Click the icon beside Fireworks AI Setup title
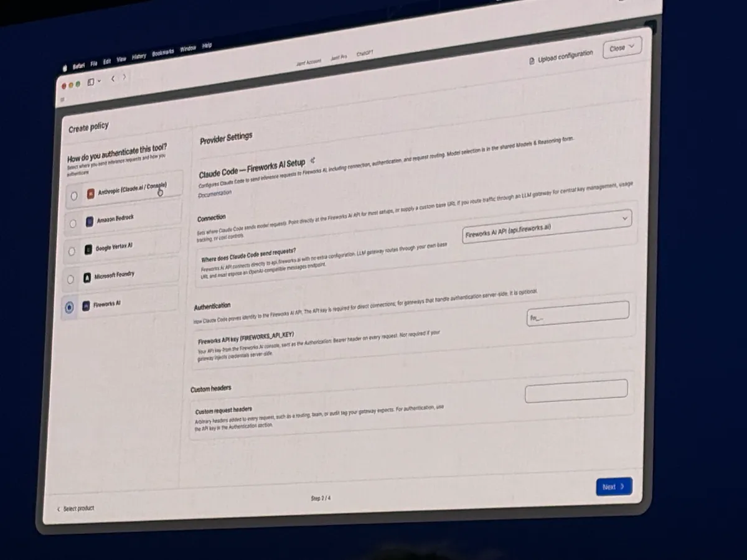 313,161
